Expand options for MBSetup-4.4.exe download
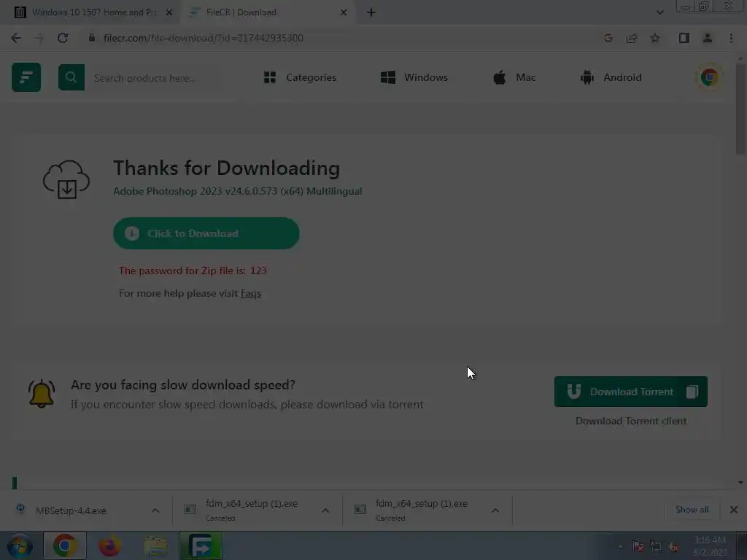The width and height of the screenshot is (747, 560). pyautogui.click(x=155, y=510)
